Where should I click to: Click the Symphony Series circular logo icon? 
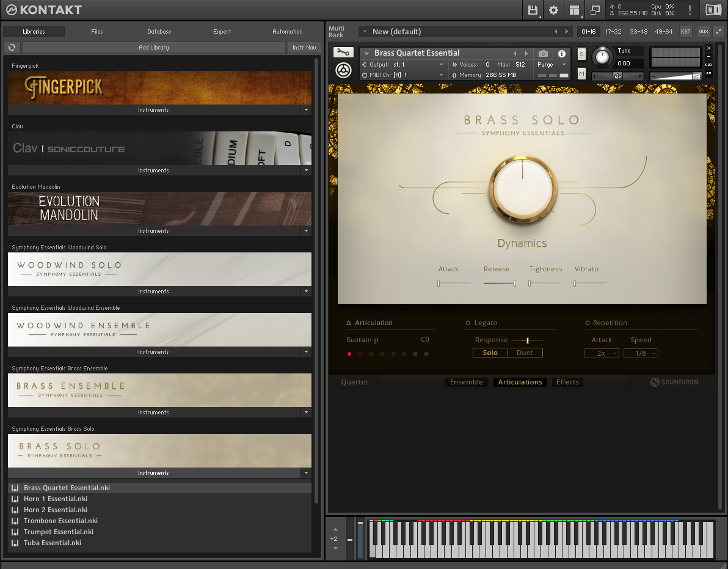344,71
